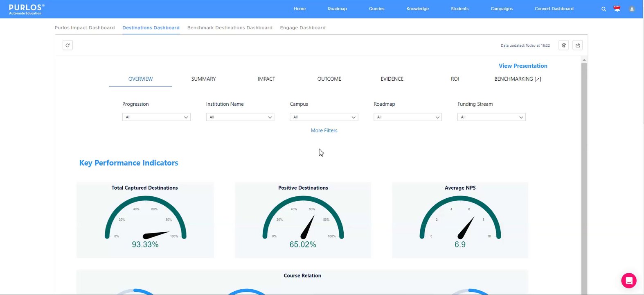
Task: Open the Campus dropdown
Action: [x=324, y=117]
